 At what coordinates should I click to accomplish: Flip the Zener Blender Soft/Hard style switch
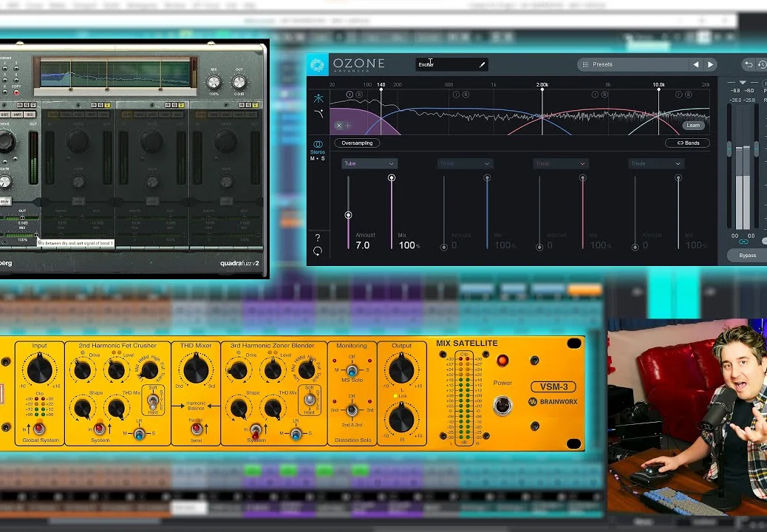(309, 400)
